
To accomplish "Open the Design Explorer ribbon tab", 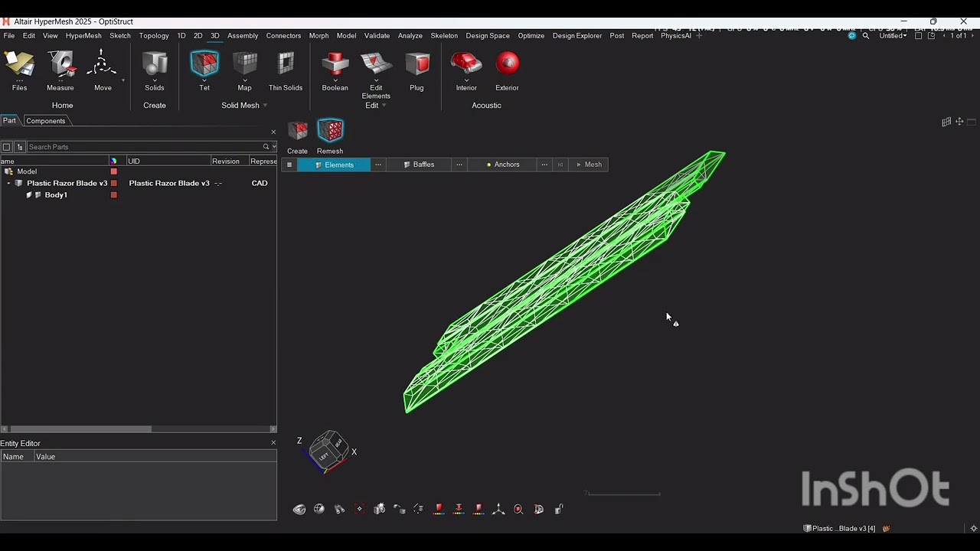I will (x=577, y=36).
